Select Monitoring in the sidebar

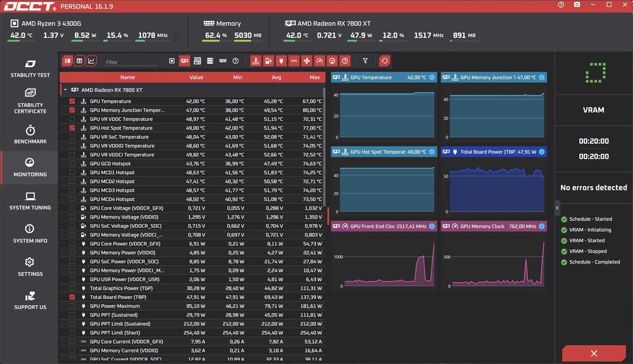(x=30, y=168)
